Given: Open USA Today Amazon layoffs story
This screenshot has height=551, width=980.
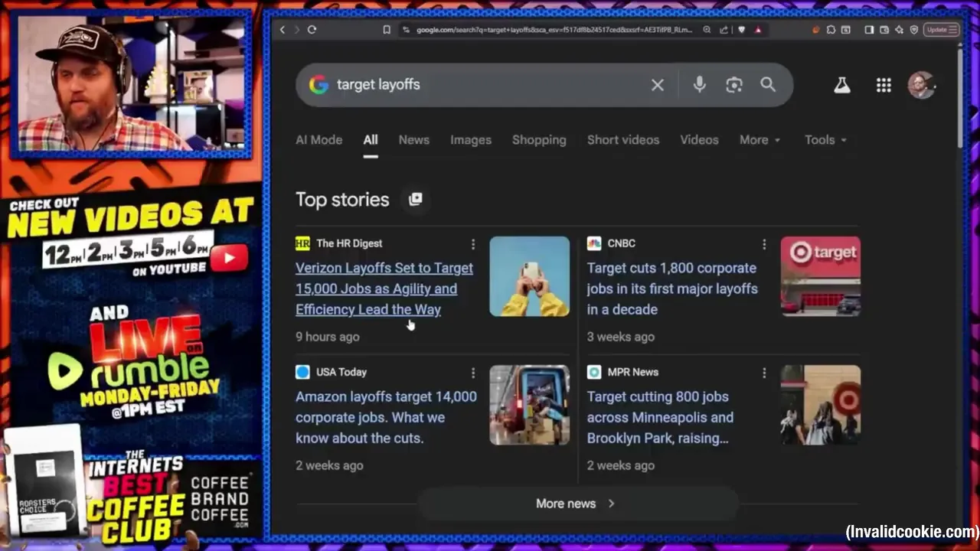Looking at the screenshot, I should pyautogui.click(x=386, y=417).
